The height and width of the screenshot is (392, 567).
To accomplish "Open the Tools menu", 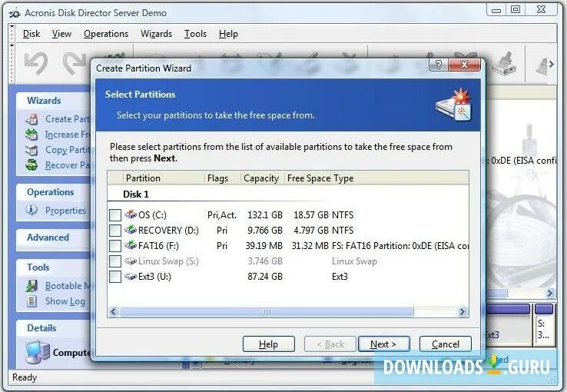I will click(195, 34).
